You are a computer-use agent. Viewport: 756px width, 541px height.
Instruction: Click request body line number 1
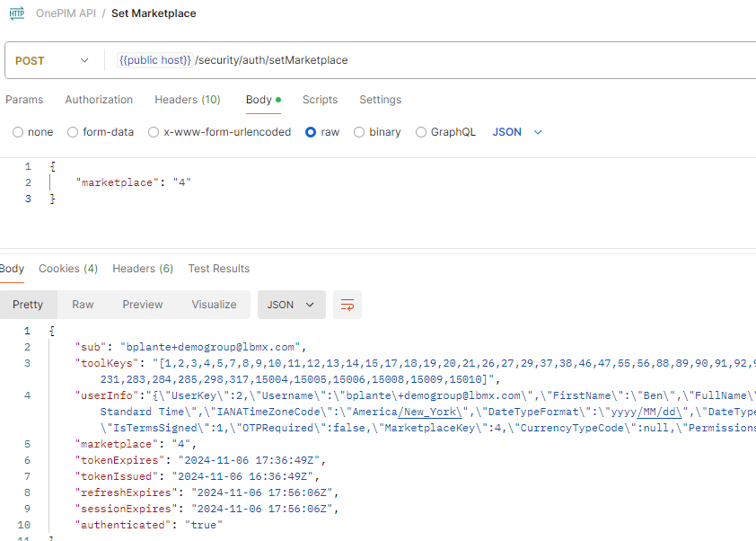28,166
